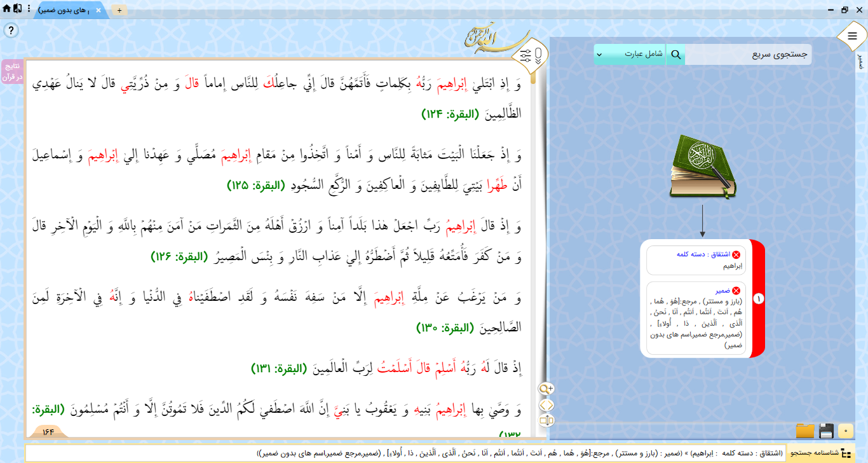Zoom in text with magnifier-plus icon

(x=546, y=389)
